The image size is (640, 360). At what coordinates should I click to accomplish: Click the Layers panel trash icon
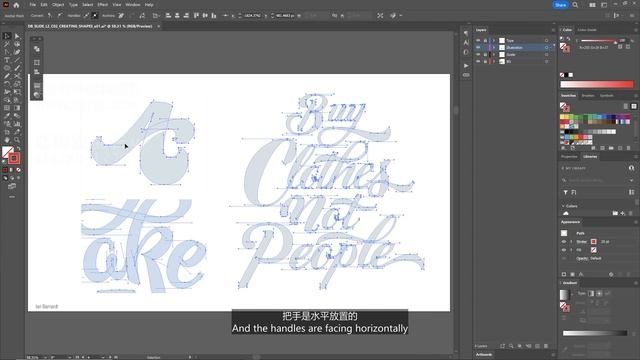coord(546,346)
